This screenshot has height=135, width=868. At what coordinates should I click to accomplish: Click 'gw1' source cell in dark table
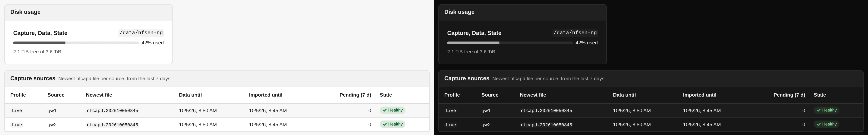point(486,111)
